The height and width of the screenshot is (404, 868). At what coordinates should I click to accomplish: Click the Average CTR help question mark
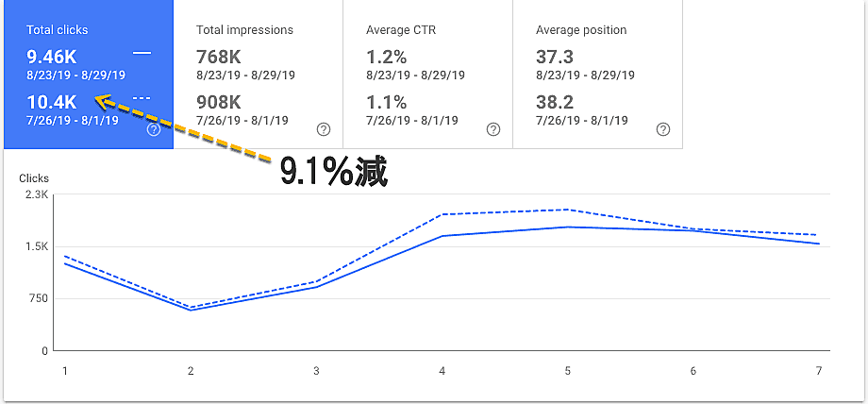point(493,129)
